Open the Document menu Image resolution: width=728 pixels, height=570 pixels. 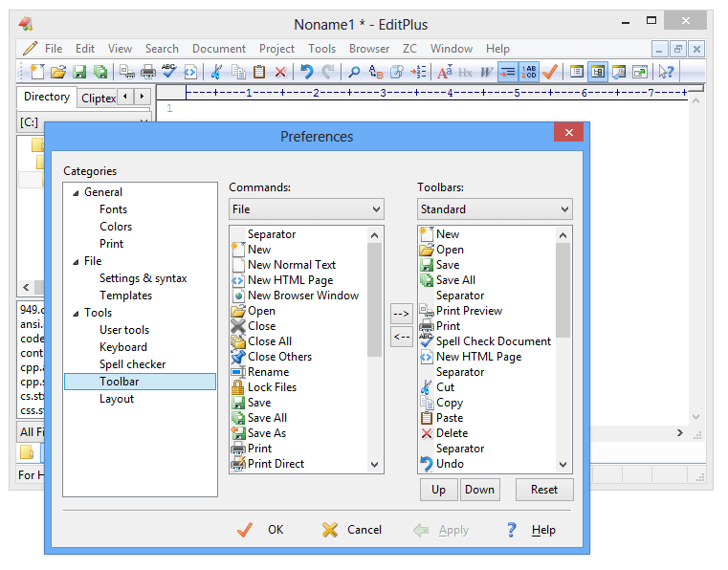[219, 49]
